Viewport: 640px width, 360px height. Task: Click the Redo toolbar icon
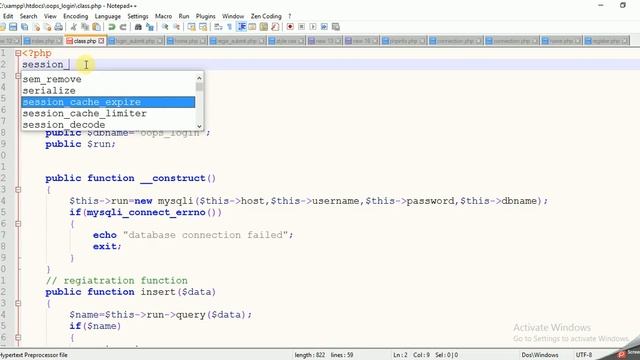[x=122, y=27]
